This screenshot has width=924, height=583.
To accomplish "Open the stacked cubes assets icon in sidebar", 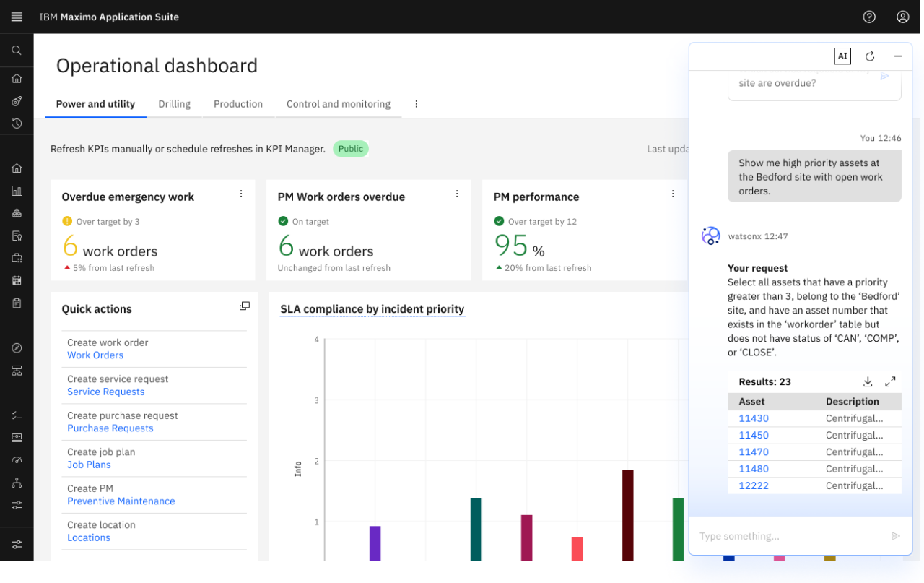I will [17, 214].
